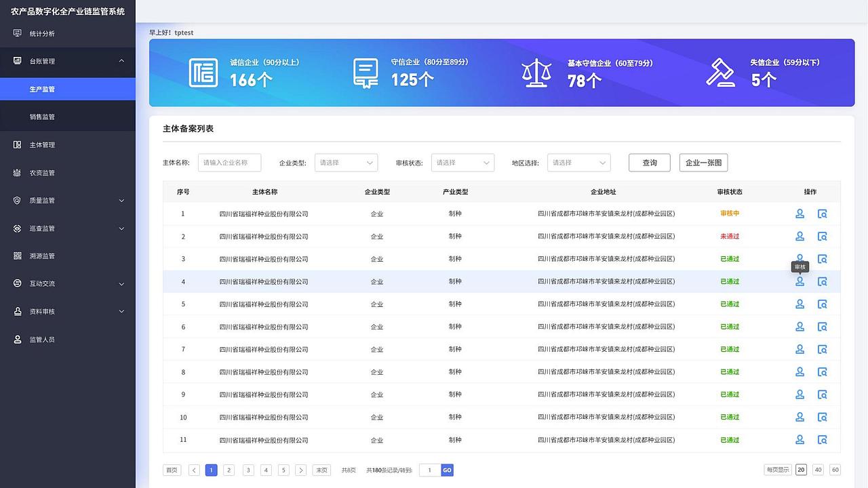Open the 溯源监管 menu item
The image size is (868, 488).
pyautogui.click(x=68, y=256)
